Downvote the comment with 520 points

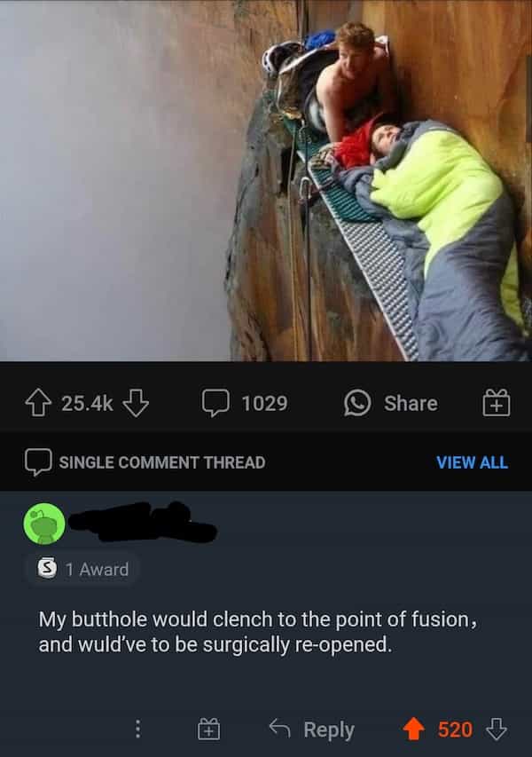(x=497, y=729)
